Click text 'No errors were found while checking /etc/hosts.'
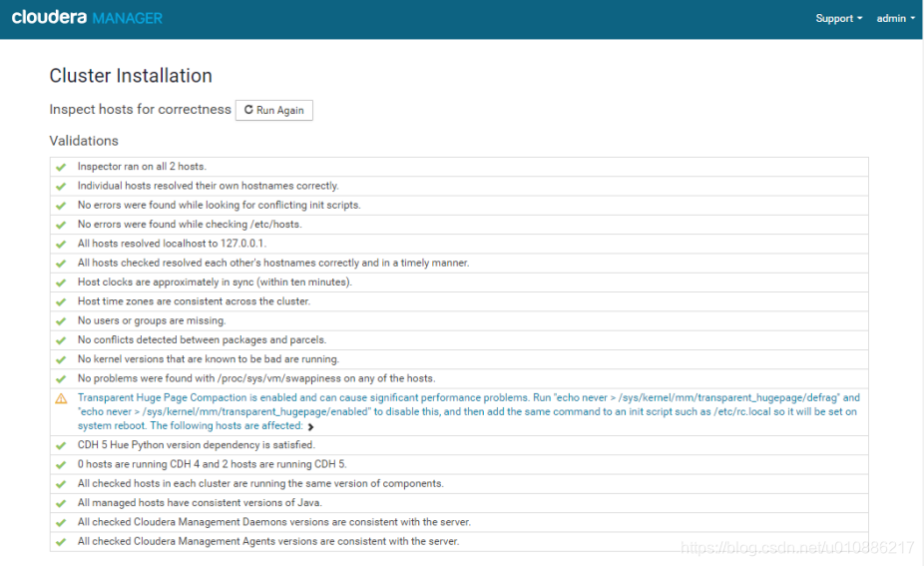Screen dimensions: 924x566 click(x=190, y=224)
